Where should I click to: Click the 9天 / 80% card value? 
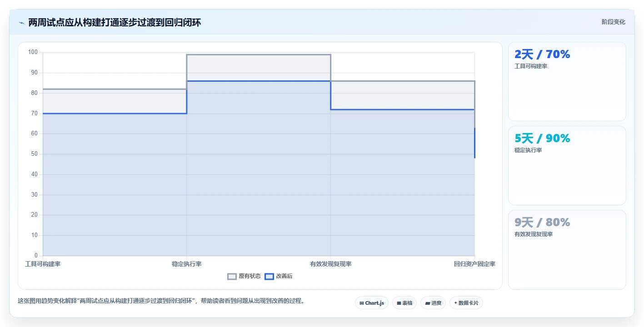click(x=542, y=223)
